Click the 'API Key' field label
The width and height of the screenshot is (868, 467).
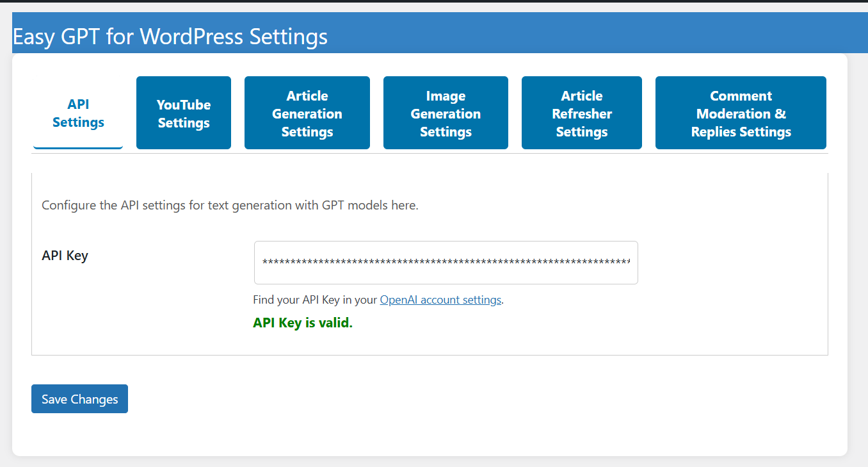point(65,256)
